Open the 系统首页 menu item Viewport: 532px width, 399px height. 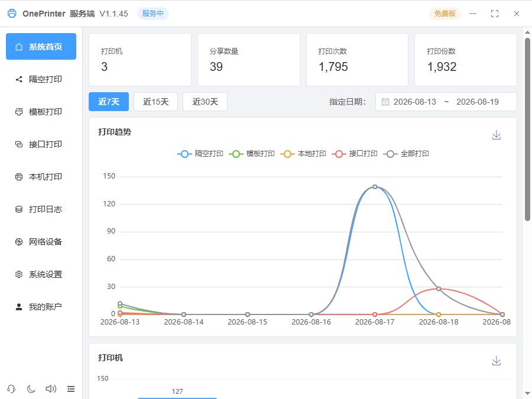pos(41,47)
